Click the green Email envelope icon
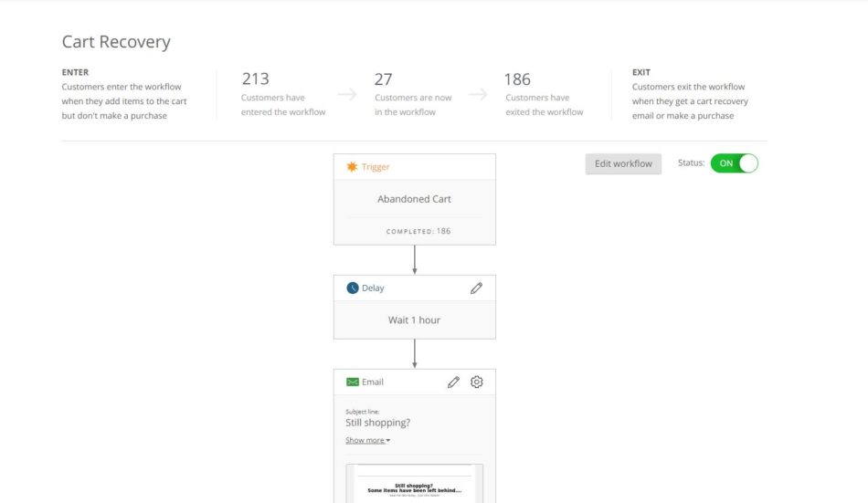 click(352, 382)
